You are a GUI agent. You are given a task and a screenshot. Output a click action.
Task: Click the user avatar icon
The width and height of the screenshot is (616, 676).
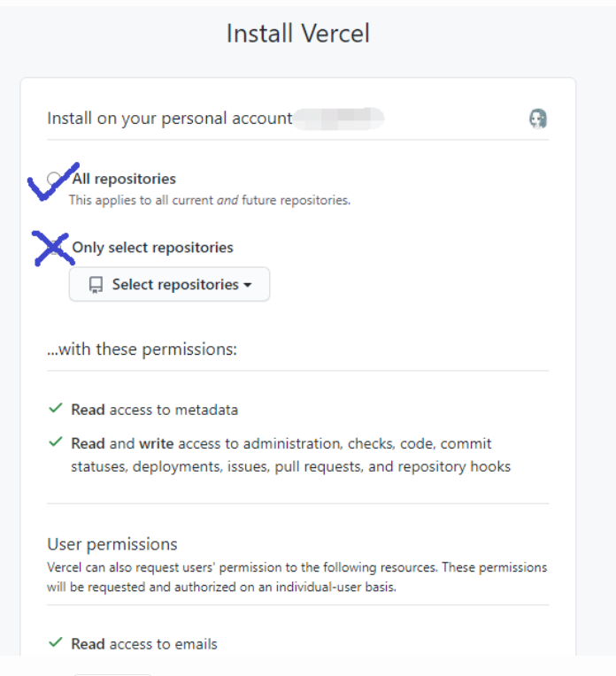pos(538,119)
